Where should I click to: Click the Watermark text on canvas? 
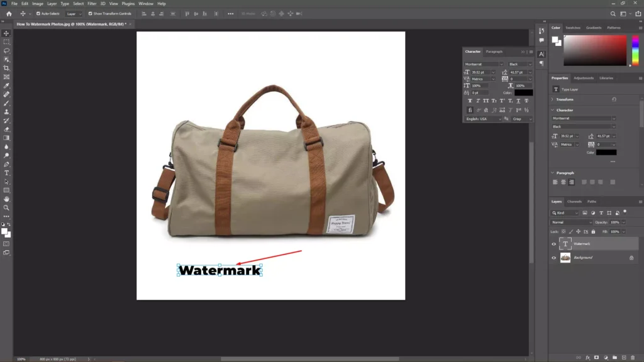coord(219,270)
